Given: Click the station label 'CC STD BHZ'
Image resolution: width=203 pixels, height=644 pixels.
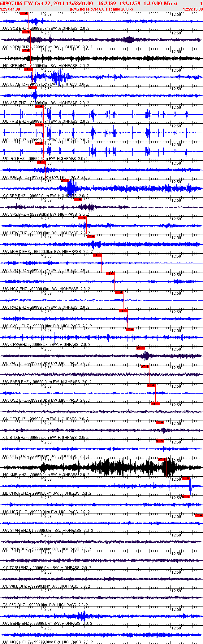Looking at the screenshot, I should click(x=14, y=438).
